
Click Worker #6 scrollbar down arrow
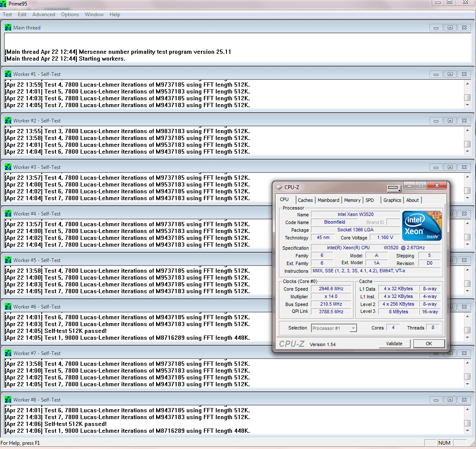[467, 338]
